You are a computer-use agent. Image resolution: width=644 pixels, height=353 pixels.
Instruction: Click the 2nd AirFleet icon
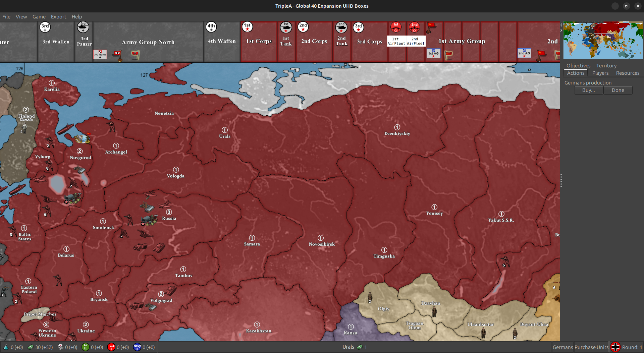pos(415,27)
